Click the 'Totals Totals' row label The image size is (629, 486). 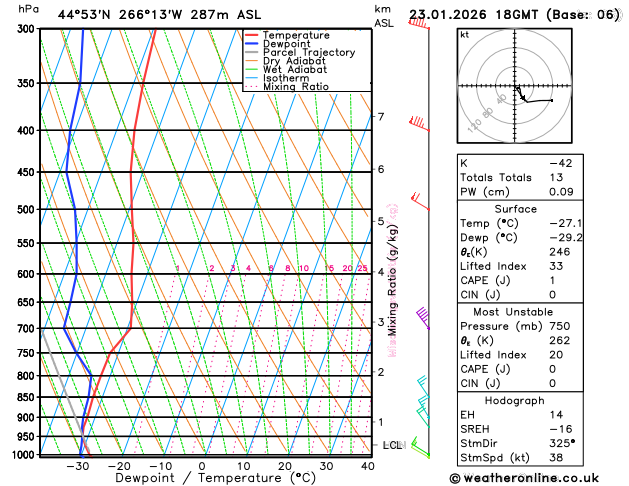tap(496, 178)
